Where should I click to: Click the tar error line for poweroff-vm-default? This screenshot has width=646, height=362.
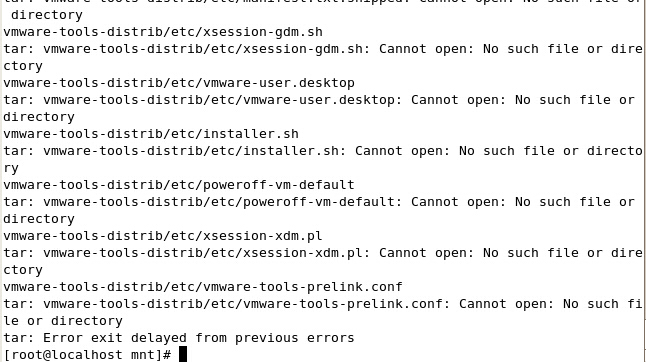click(x=319, y=202)
